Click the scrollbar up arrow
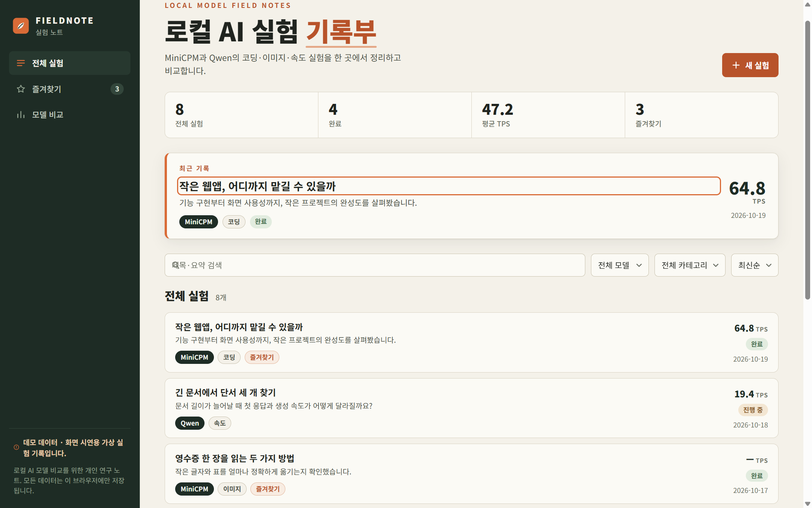 click(807, 5)
